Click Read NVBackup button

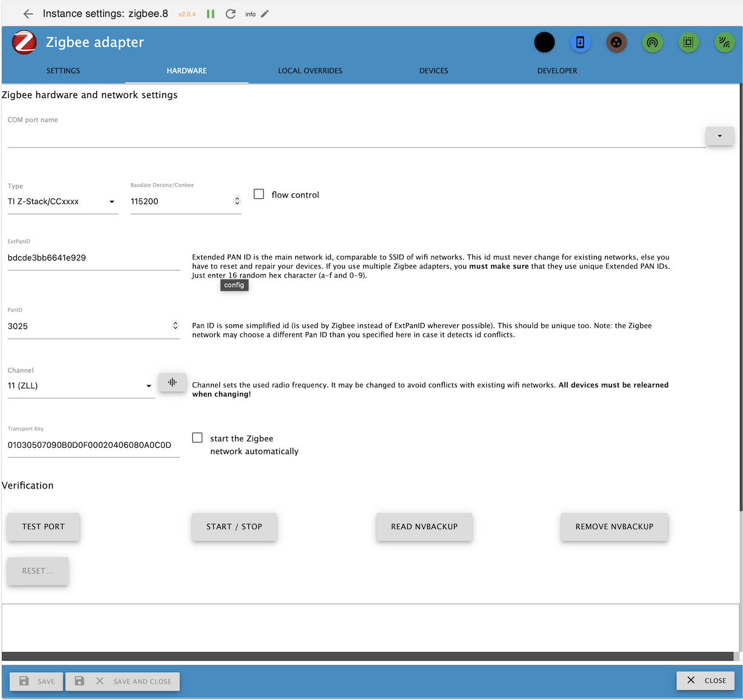[424, 527]
